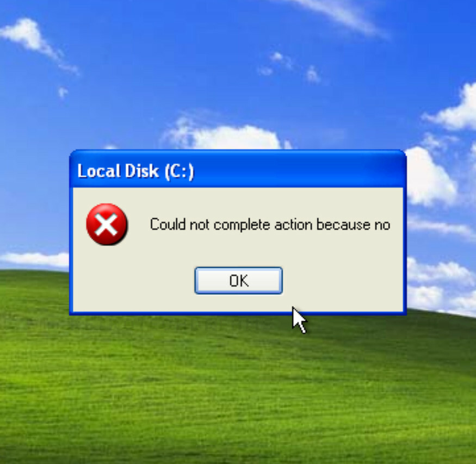Click the word 'Could' in the message
476x464 pixels.
pos(168,225)
